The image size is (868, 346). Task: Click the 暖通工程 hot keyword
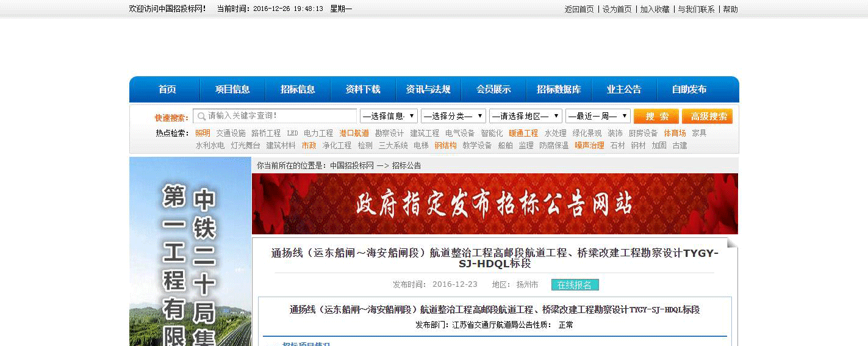click(523, 133)
